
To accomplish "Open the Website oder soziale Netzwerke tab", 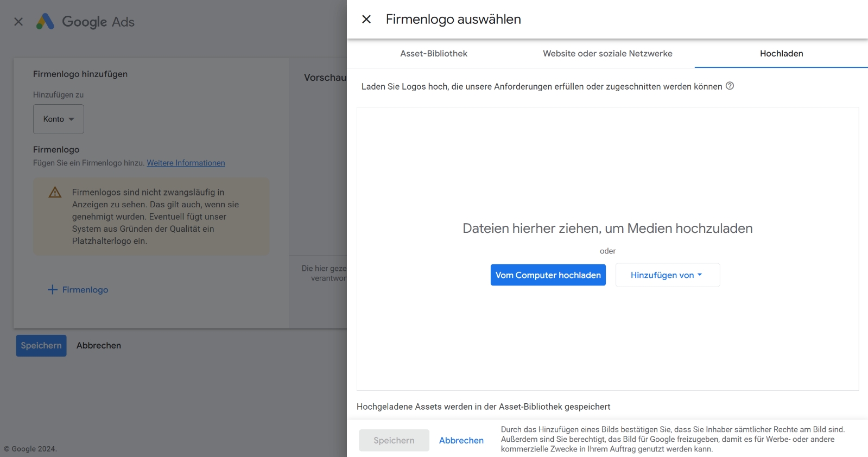I will click(x=607, y=54).
